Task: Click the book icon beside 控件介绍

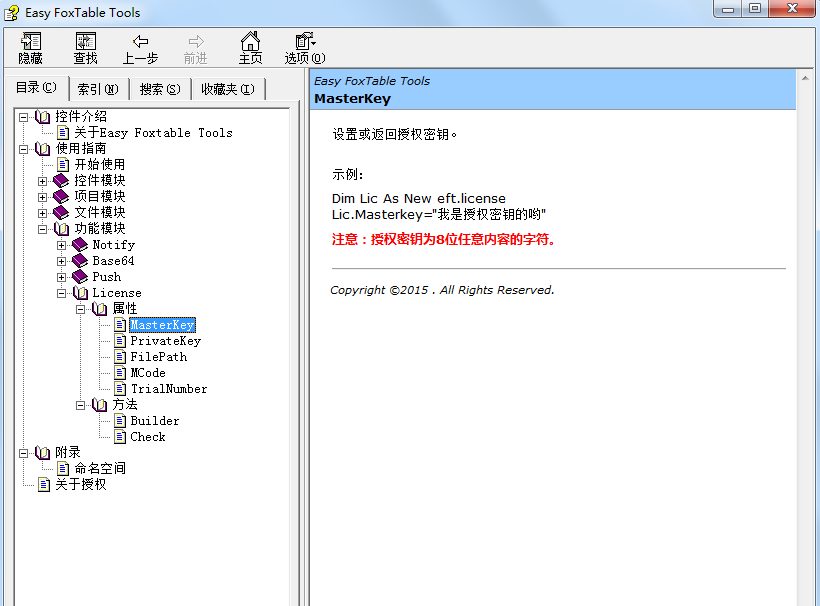Action: (x=42, y=117)
